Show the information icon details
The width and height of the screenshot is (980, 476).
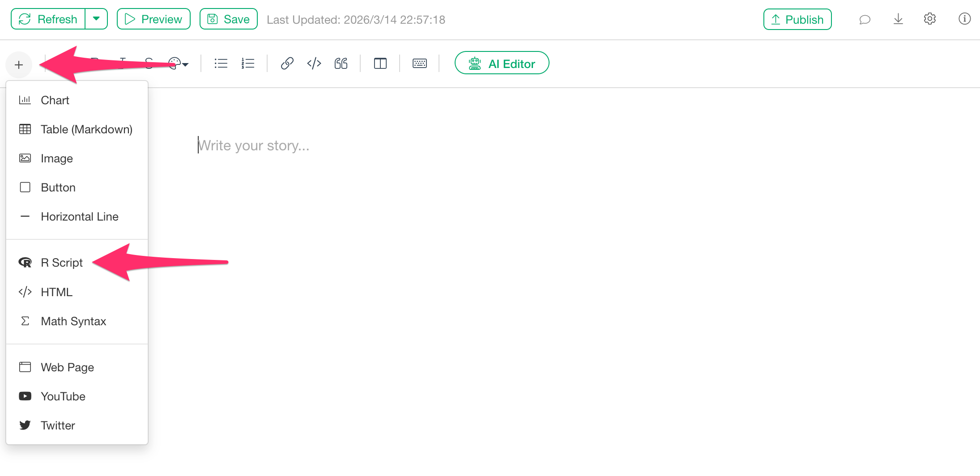click(x=964, y=19)
